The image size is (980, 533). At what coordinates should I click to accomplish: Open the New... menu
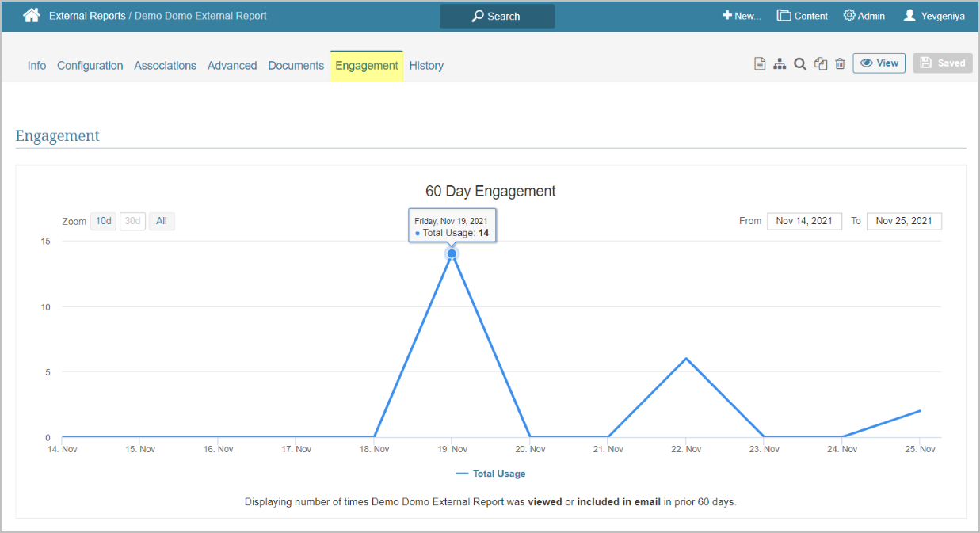click(x=741, y=16)
